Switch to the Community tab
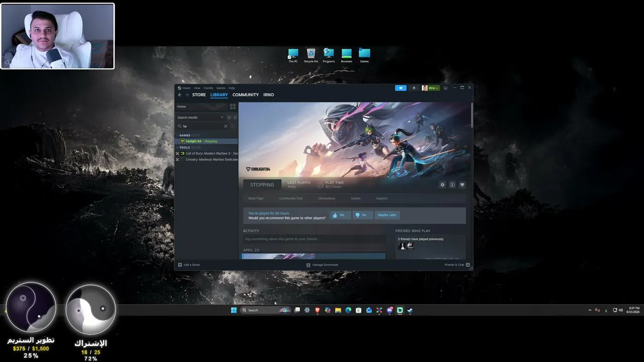Screen dimensions: 644x362 tap(246, 95)
